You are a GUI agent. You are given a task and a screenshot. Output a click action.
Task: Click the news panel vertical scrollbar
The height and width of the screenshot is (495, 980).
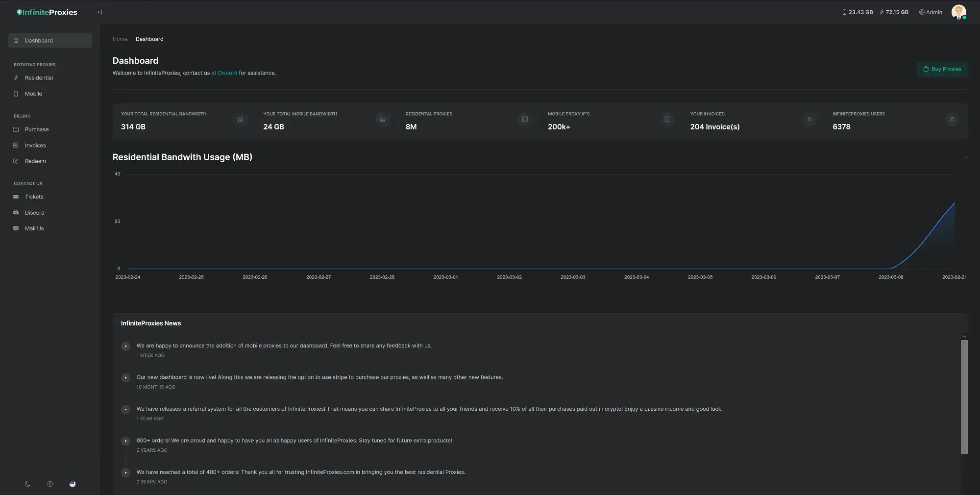[x=964, y=396]
